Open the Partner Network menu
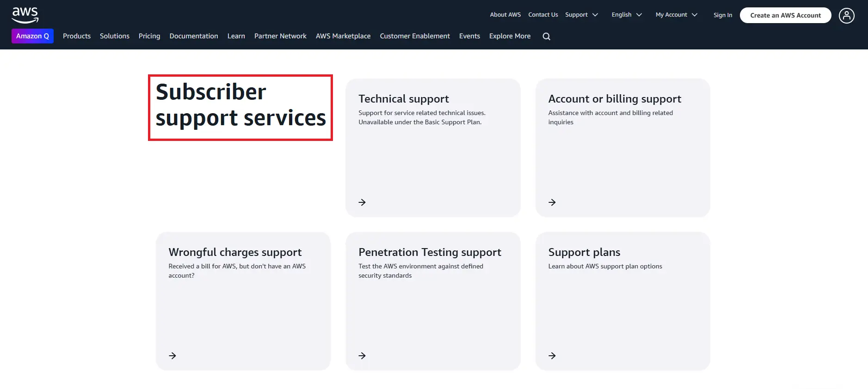The width and height of the screenshot is (868, 389). [x=280, y=36]
